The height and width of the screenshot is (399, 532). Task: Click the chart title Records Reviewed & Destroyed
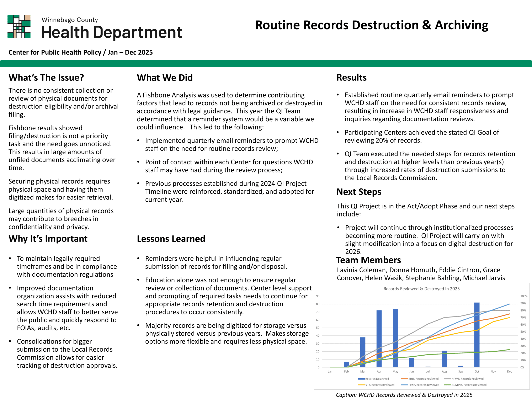[421, 289]
